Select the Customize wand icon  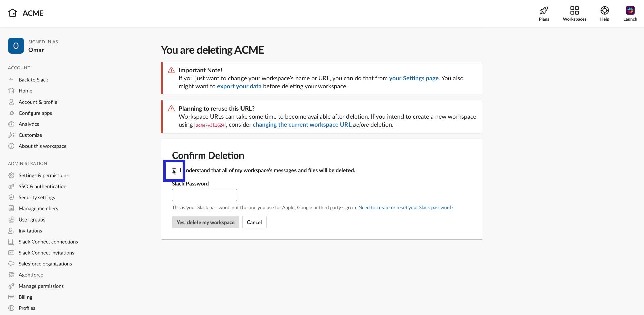[x=11, y=135]
